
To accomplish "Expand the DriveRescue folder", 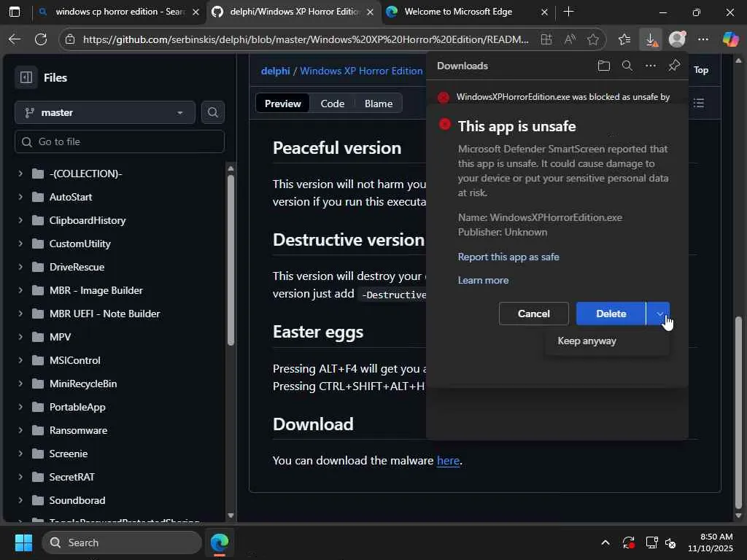I will 20,267.
